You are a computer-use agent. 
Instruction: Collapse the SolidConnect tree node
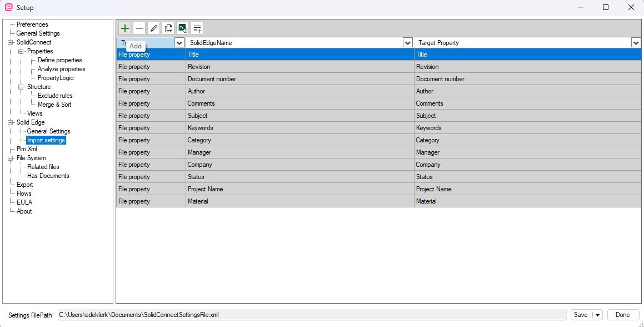(10, 42)
